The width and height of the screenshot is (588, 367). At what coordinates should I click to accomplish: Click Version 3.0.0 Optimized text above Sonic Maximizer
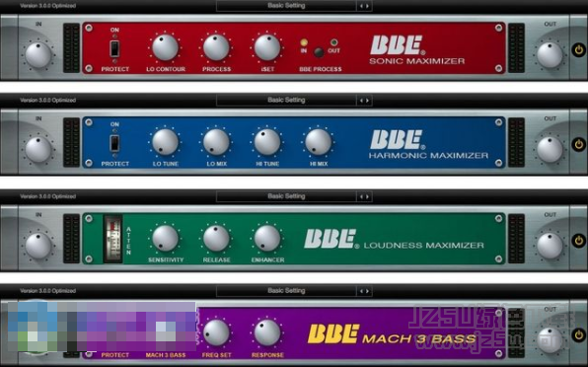(47, 6)
